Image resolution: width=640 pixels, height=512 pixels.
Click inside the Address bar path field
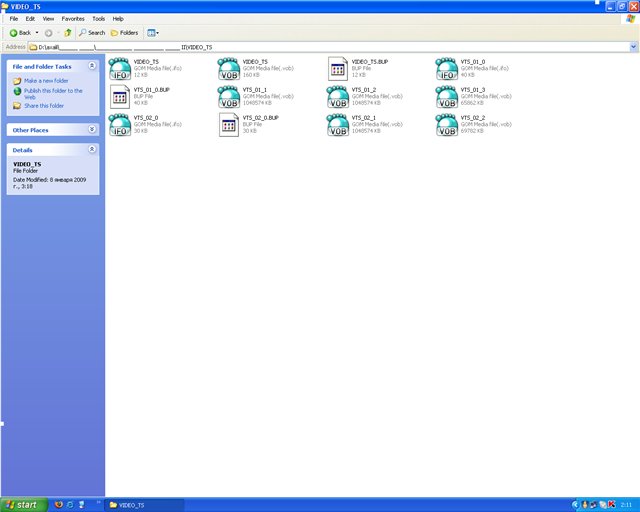(x=329, y=47)
